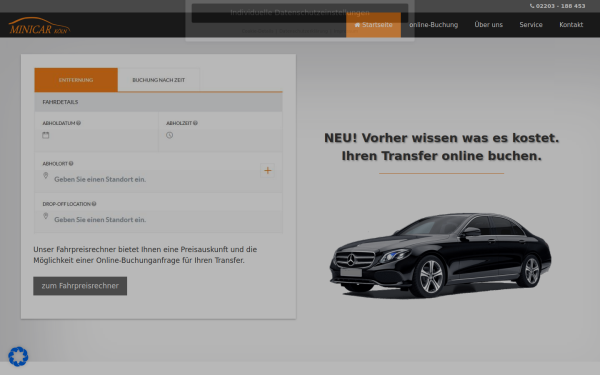
Task: Click the Abholdatum help info icon
Action: pos(78,123)
